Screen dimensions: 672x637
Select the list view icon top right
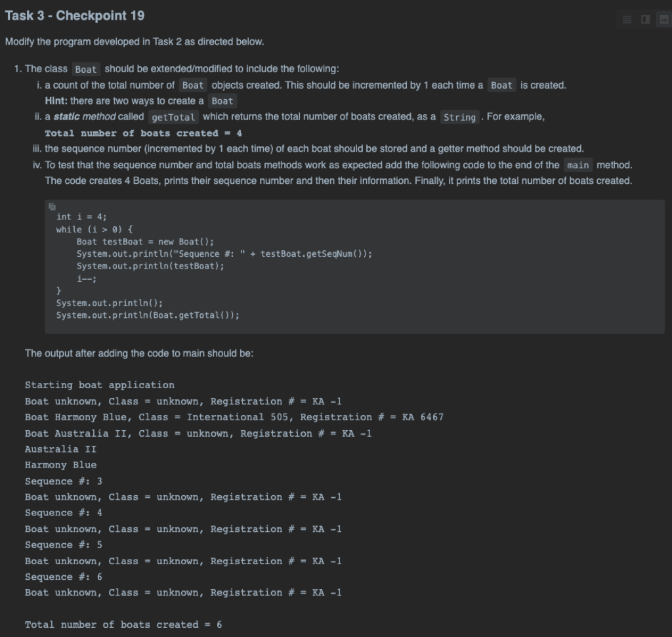click(627, 19)
